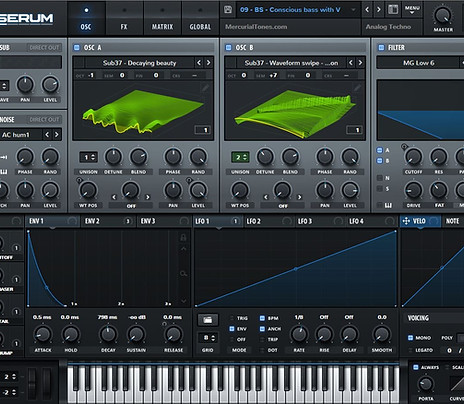
Task: Toggle the FILTER module on or off
Action: (x=381, y=47)
